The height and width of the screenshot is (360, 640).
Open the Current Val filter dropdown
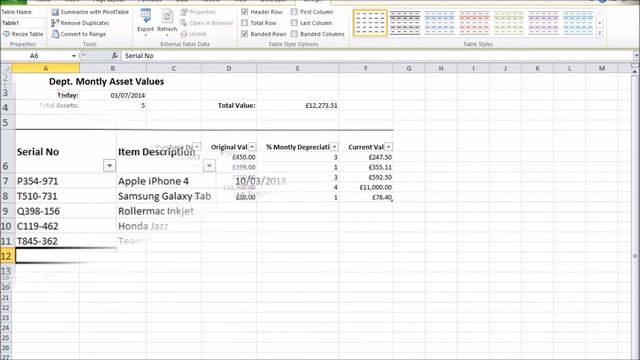[x=389, y=147]
